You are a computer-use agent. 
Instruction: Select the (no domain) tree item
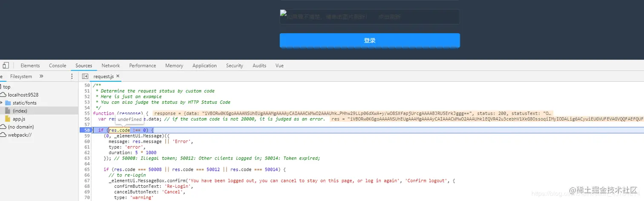[21, 127]
